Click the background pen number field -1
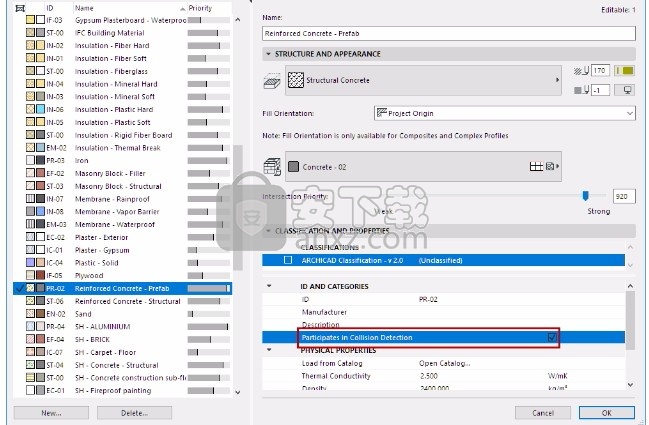649x425 pixels. tap(600, 90)
